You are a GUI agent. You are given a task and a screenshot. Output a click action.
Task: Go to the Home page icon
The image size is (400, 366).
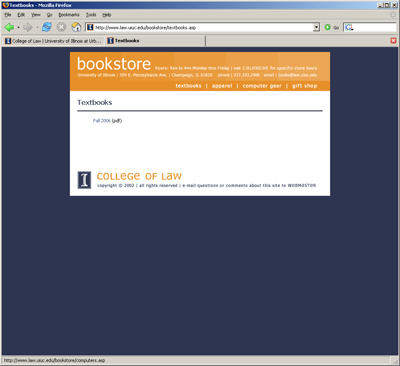click(76, 27)
